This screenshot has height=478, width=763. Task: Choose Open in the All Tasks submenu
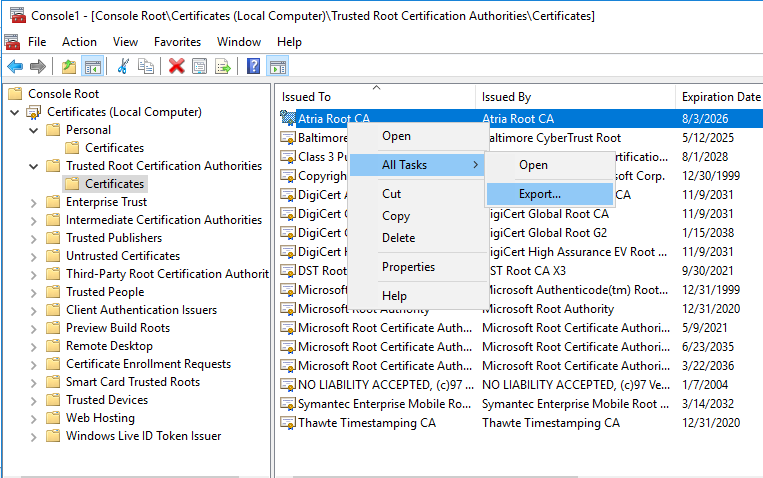pyautogui.click(x=550, y=165)
